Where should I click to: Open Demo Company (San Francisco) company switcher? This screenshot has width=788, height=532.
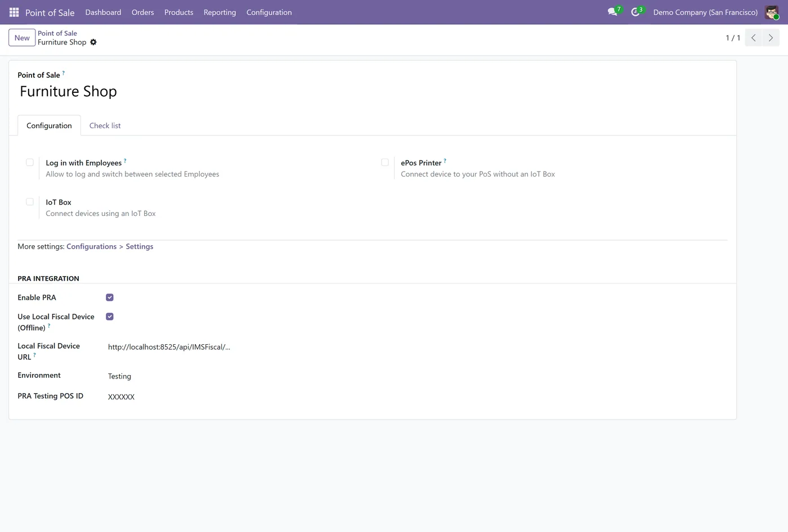click(705, 12)
